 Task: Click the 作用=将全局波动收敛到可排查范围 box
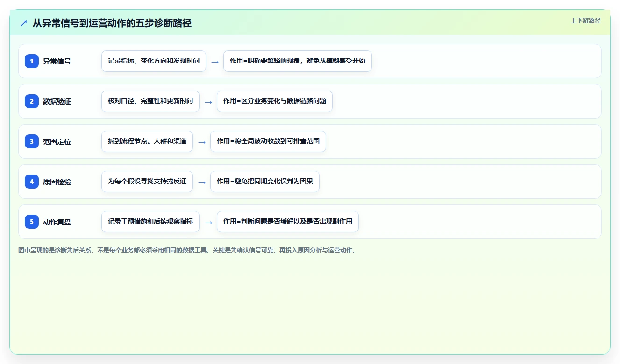(268, 141)
